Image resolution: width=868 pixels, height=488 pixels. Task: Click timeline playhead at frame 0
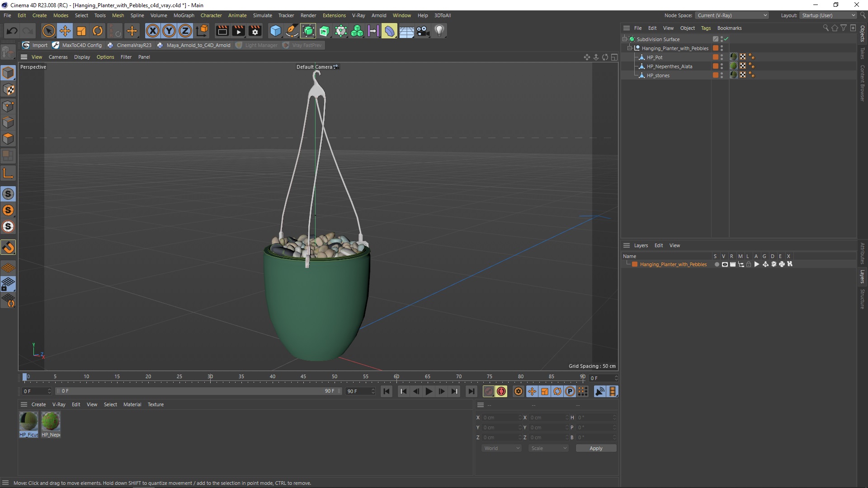[25, 377]
